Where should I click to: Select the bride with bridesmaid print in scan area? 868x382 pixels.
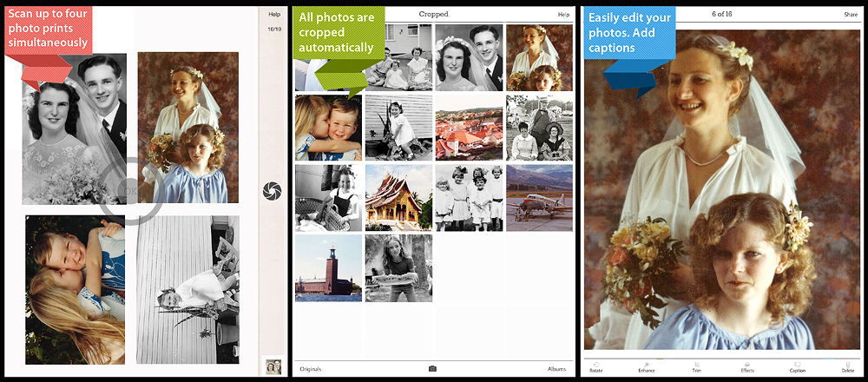tap(188, 128)
